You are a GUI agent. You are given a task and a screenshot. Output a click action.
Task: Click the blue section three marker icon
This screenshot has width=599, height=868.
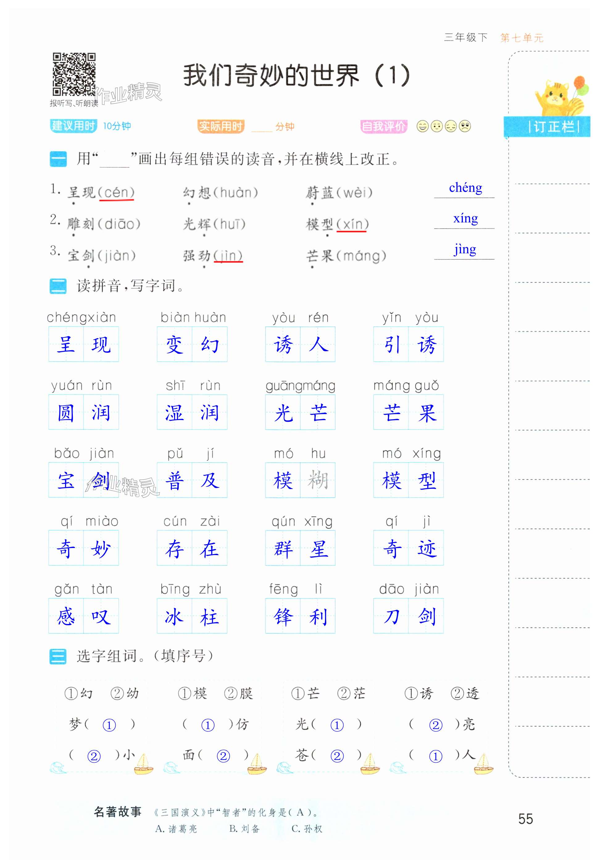58,656
